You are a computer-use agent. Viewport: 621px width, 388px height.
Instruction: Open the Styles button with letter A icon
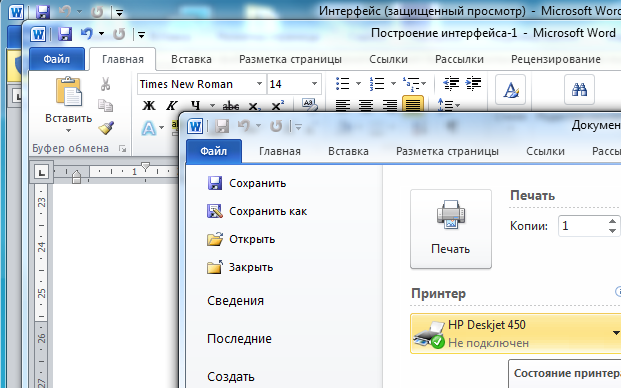(x=511, y=90)
